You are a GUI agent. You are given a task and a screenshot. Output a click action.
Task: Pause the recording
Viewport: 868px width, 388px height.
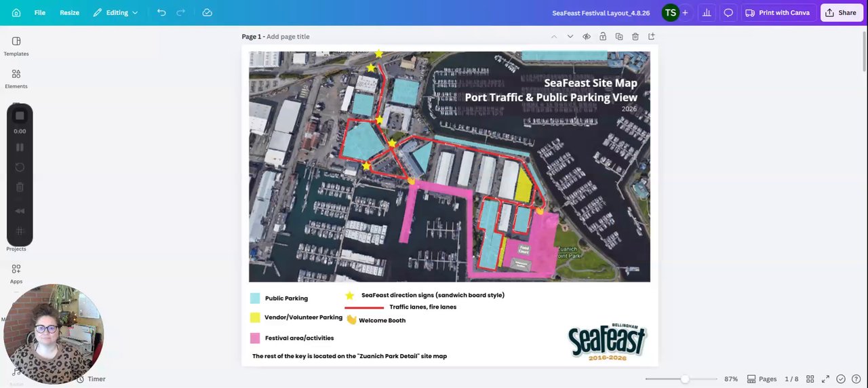tap(20, 147)
